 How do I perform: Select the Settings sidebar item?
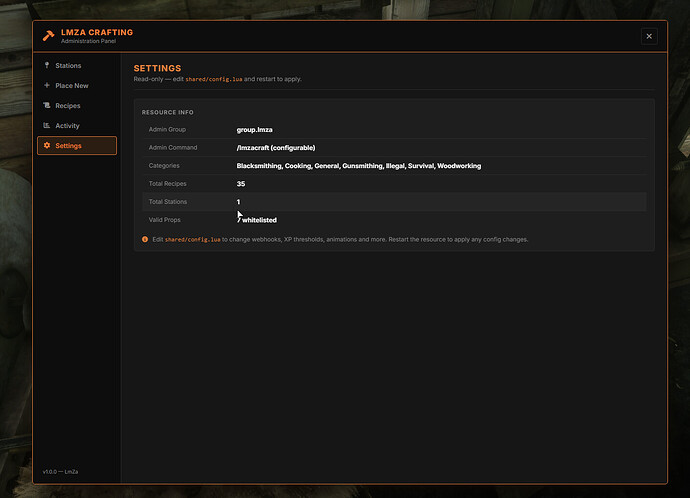(77, 146)
